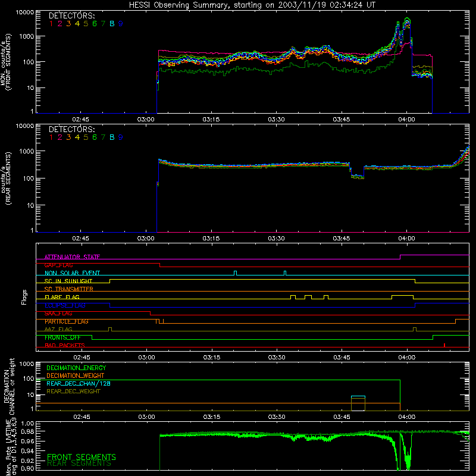The height and width of the screenshot is (476, 476).
Task: Select detector 1 in rear segments legend
Action: [x=51, y=137]
